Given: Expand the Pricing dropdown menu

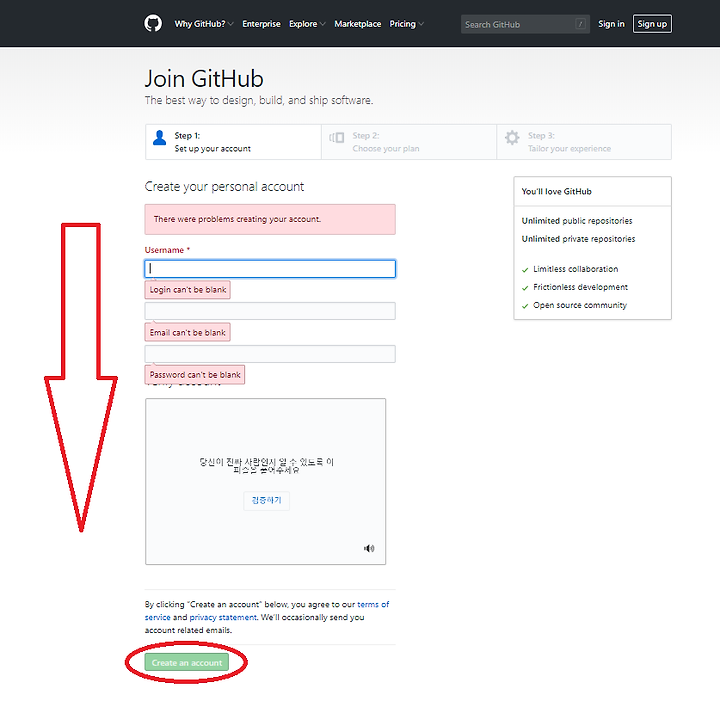Looking at the screenshot, I should point(406,24).
